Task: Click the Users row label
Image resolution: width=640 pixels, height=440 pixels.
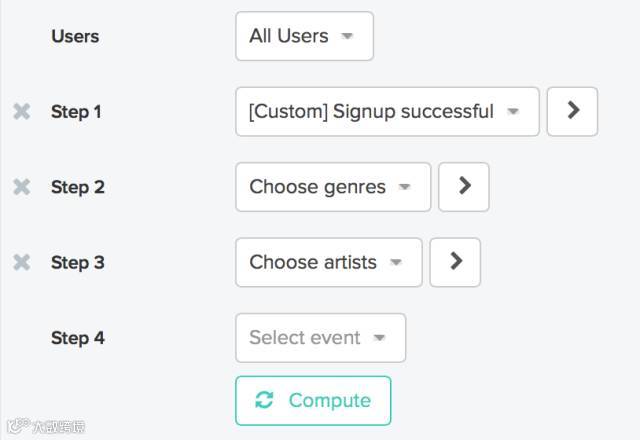Action: 75,36
